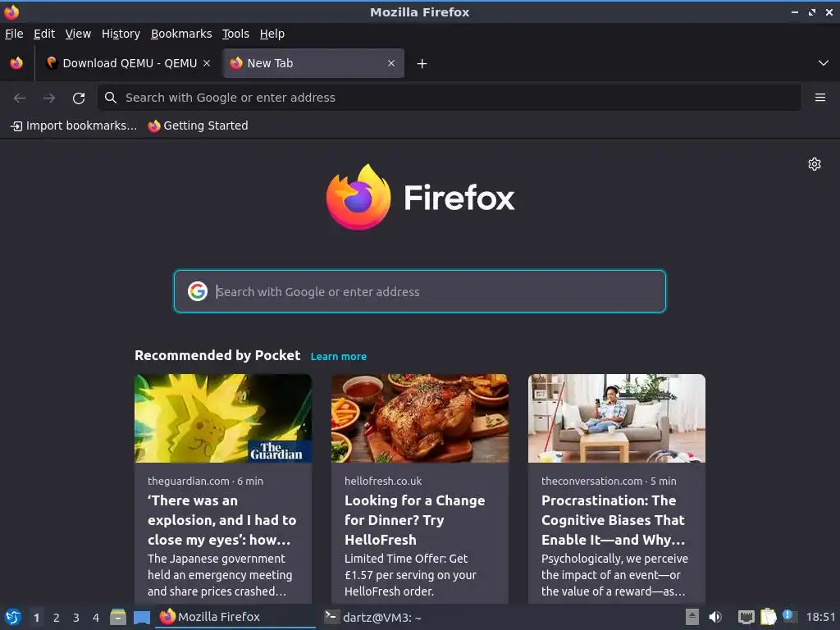Open the file manager icon in taskbar
The image size is (840, 630).
118,618
